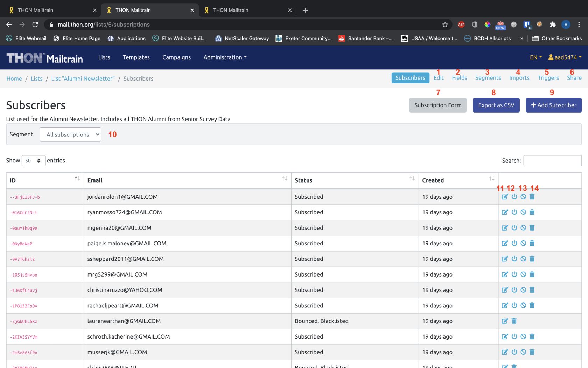The width and height of the screenshot is (588, 368).
Task: Click the Add Subscriber button
Action: [554, 105]
